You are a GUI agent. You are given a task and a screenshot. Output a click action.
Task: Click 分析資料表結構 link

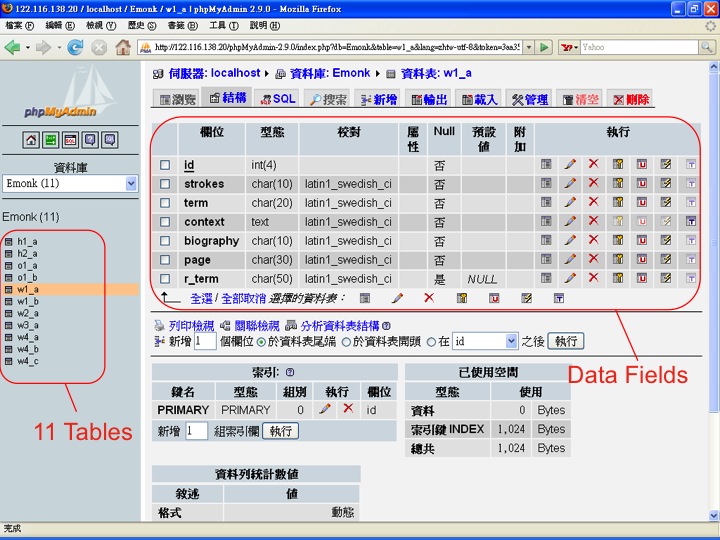tap(340, 326)
